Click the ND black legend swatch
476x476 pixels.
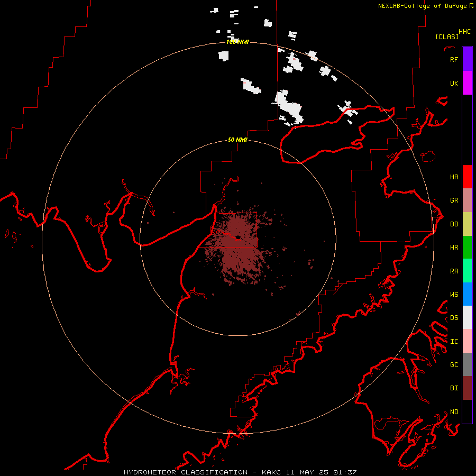tap(467, 411)
